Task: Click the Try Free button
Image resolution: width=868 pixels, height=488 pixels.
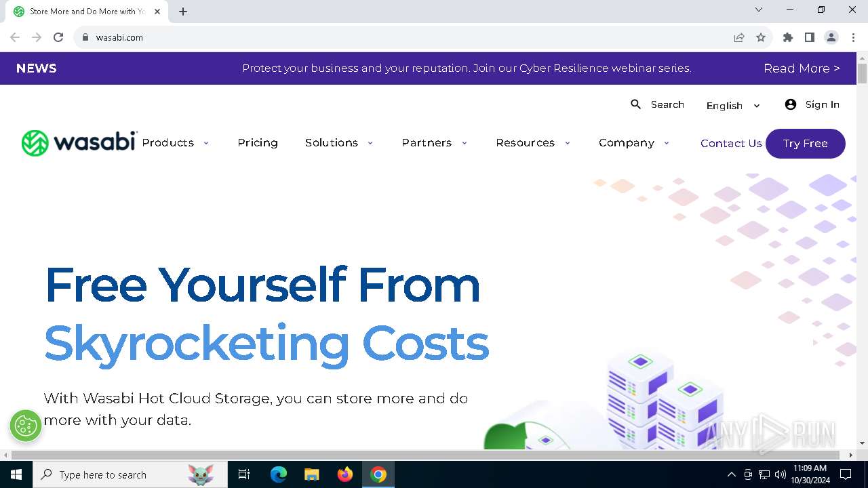Action: click(x=806, y=144)
